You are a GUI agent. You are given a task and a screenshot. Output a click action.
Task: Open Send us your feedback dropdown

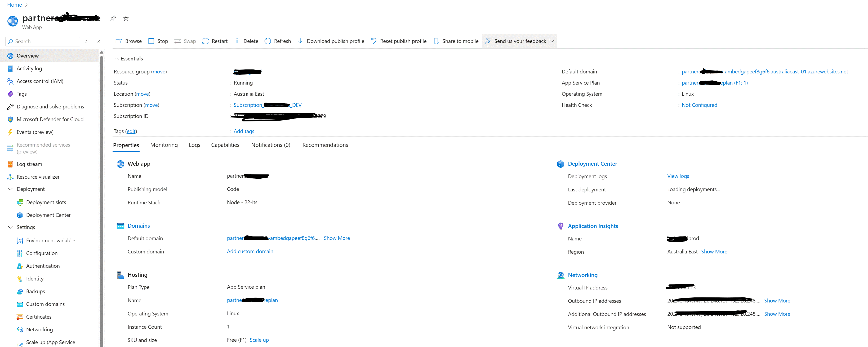click(519, 41)
